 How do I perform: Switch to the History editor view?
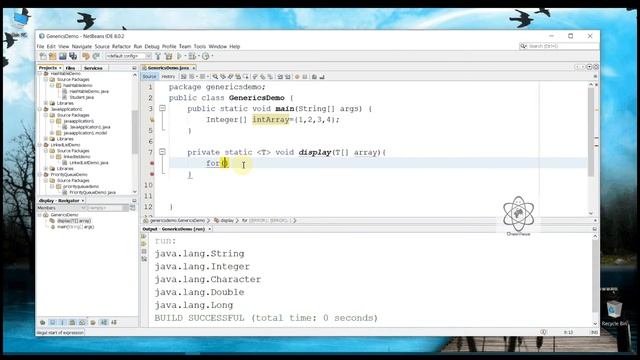(168, 77)
